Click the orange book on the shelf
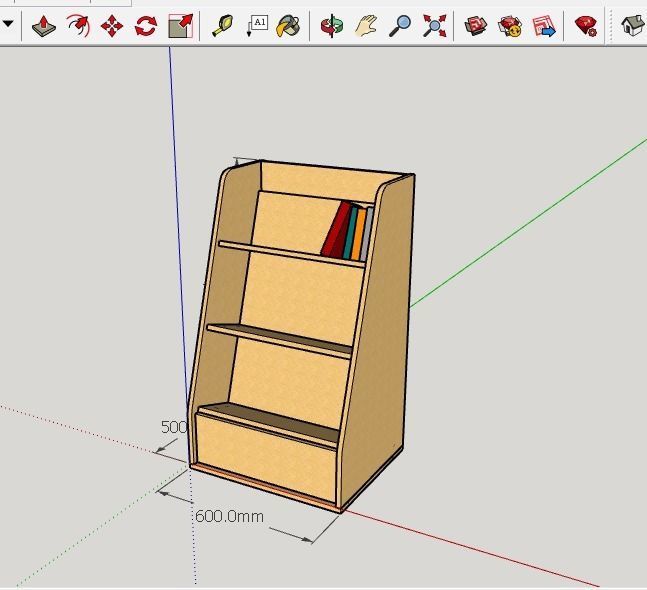 359,234
